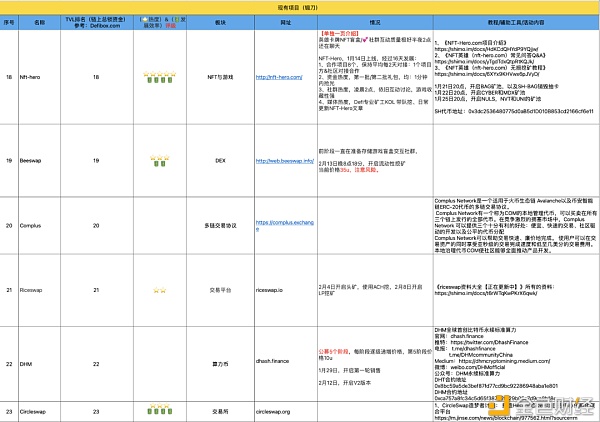The height and width of the screenshot is (422, 600).
Task: Click the 算力币 category cell
Action: [x=220, y=364]
